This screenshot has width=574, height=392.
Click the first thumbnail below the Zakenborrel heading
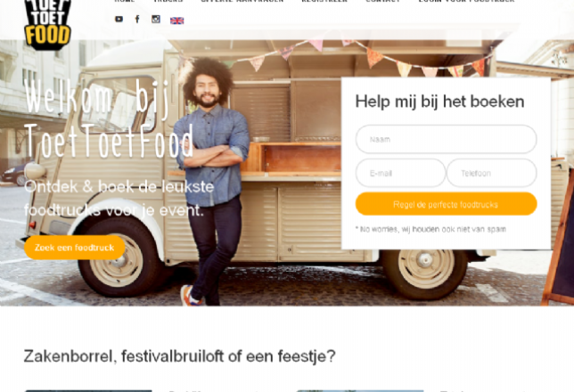[x=88, y=391]
